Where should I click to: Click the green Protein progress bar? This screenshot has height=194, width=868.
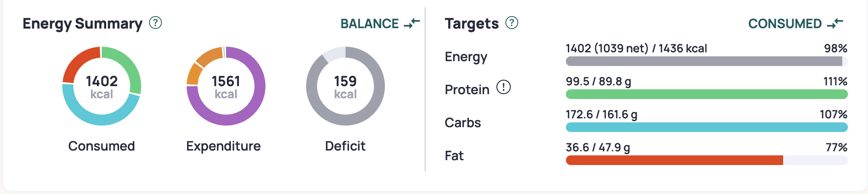tap(707, 94)
